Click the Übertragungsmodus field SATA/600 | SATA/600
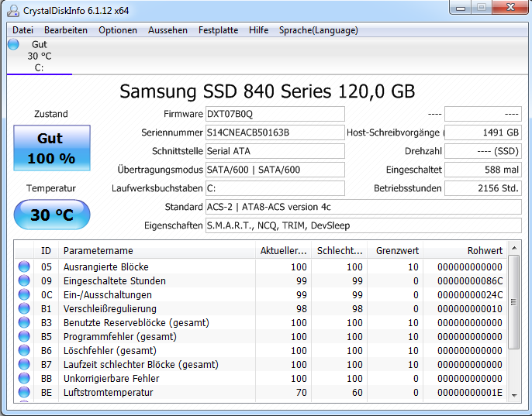Screen dimensions: 532x416 275,170
